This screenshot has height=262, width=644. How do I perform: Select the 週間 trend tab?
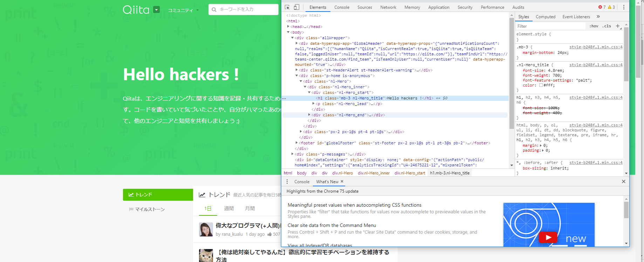click(x=229, y=208)
